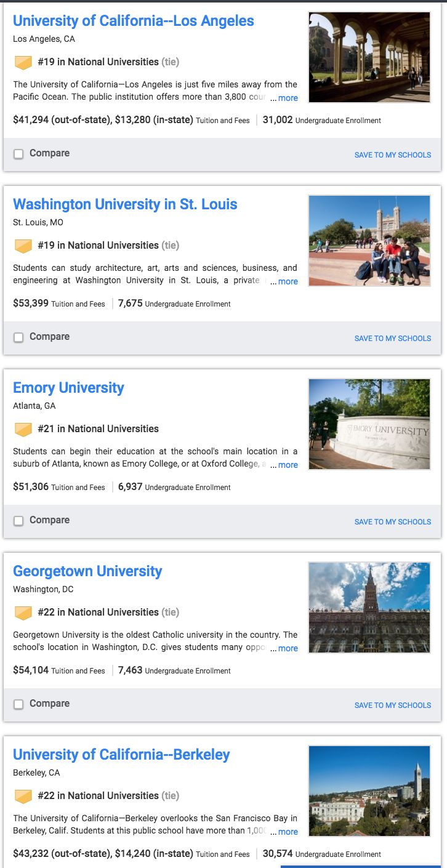Image resolution: width=447 pixels, height=868 pixels.
Task: Open the Berkeley campus tower photo
Action: coord(369,791)
